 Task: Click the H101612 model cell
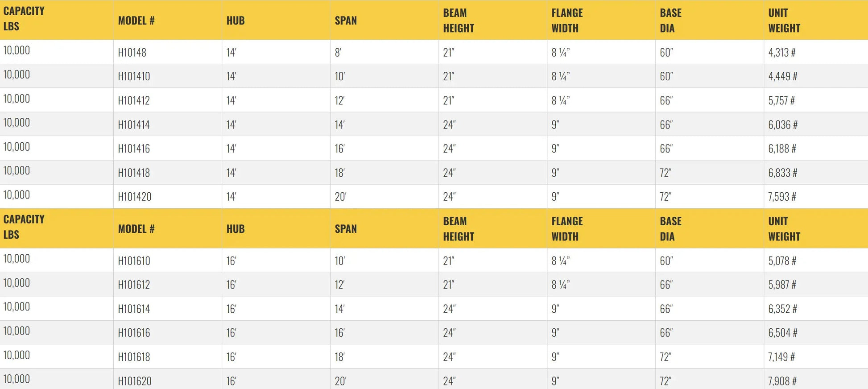point(134,285)
